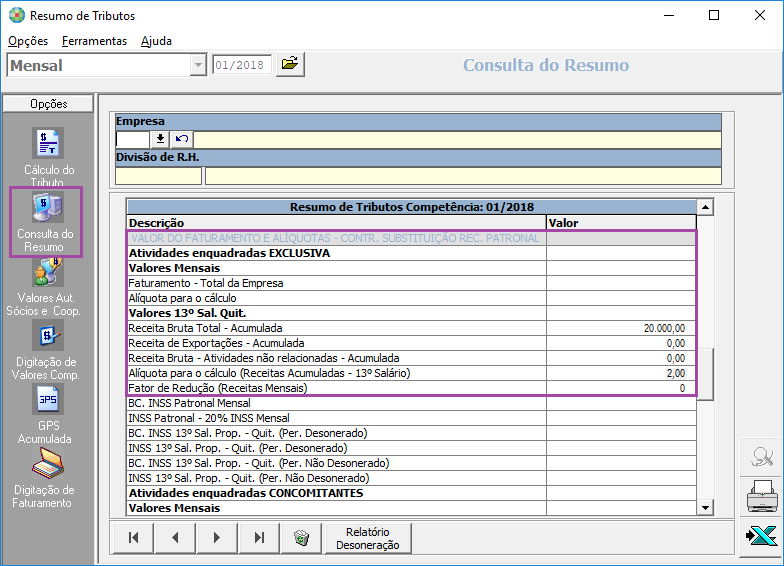784x566 pixels.
Task: Click the application icon in the title bar
Action: (16, 16)
